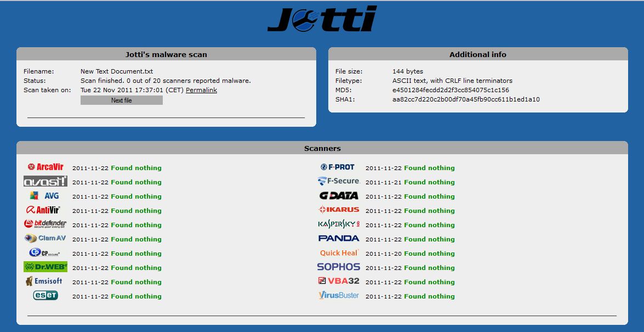Click the ESET scanner logo
The image size is (644, 332).
[x=45, y=295]
